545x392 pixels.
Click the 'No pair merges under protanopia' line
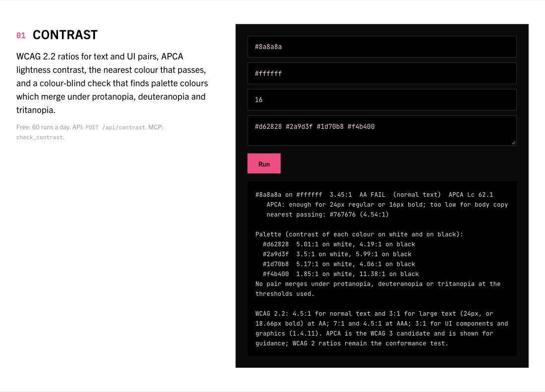coord(378,289)
